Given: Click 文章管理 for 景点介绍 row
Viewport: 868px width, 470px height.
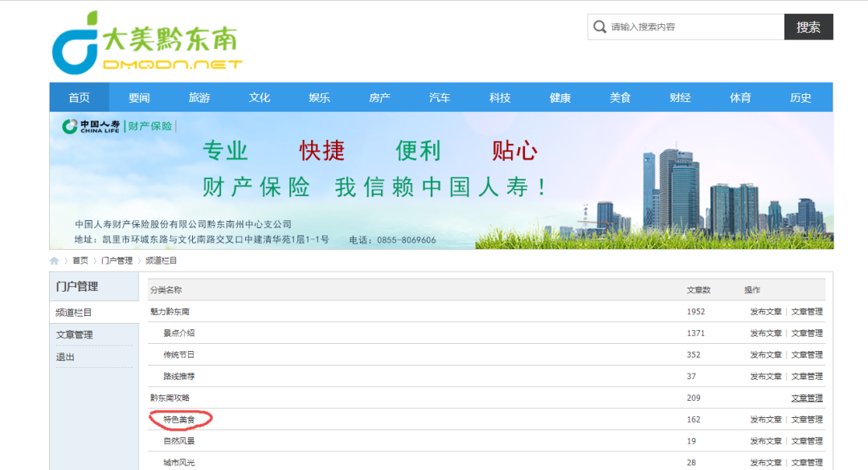Looking at the screenshot, I should coord(807,333).
